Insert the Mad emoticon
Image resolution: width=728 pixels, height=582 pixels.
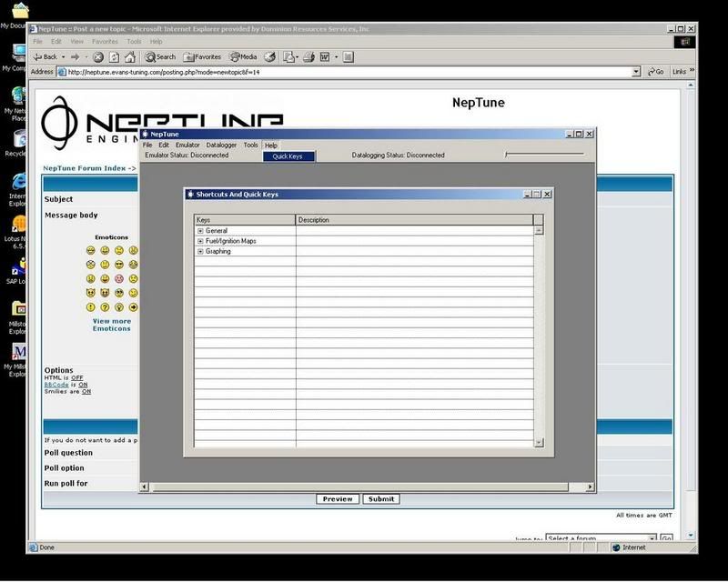(90, 279)
